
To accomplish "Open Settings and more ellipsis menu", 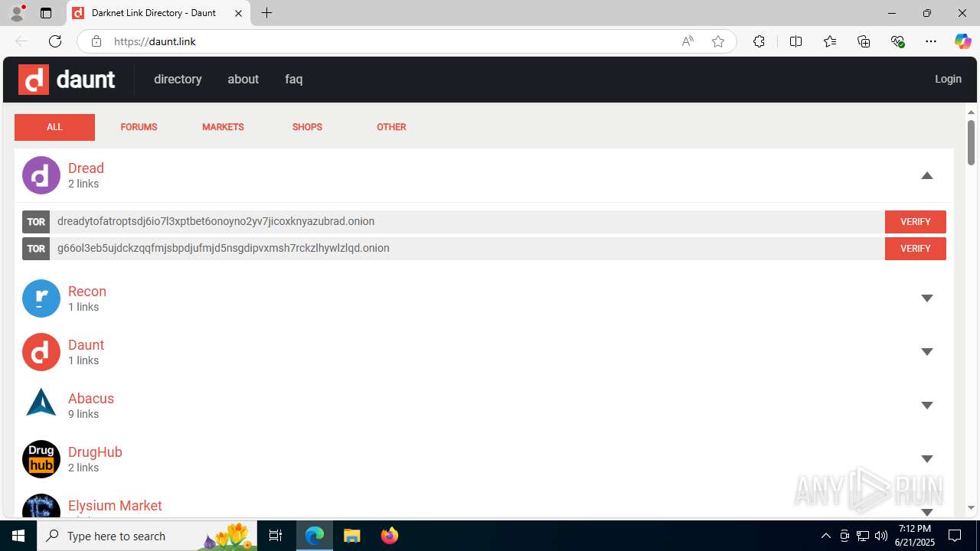I will pyautogui.click(x=931, y=41).
